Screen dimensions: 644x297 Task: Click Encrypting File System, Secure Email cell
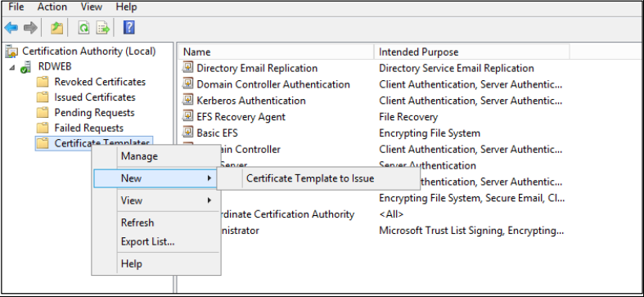(472, 198)
